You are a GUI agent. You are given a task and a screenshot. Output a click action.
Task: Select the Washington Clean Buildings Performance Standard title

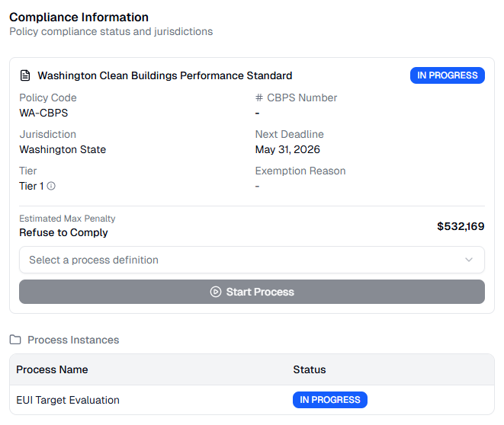click(x=165, y=75)
